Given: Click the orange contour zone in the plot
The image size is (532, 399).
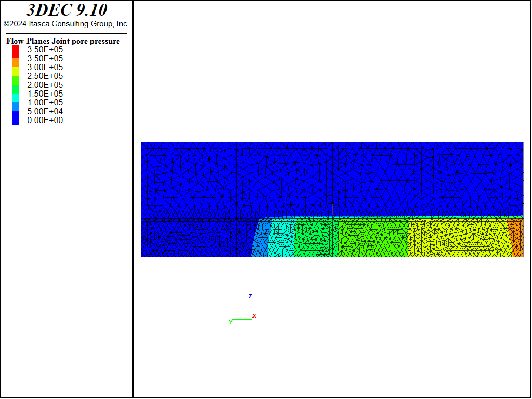Looking at the screenshot, I should coord(516,236).
